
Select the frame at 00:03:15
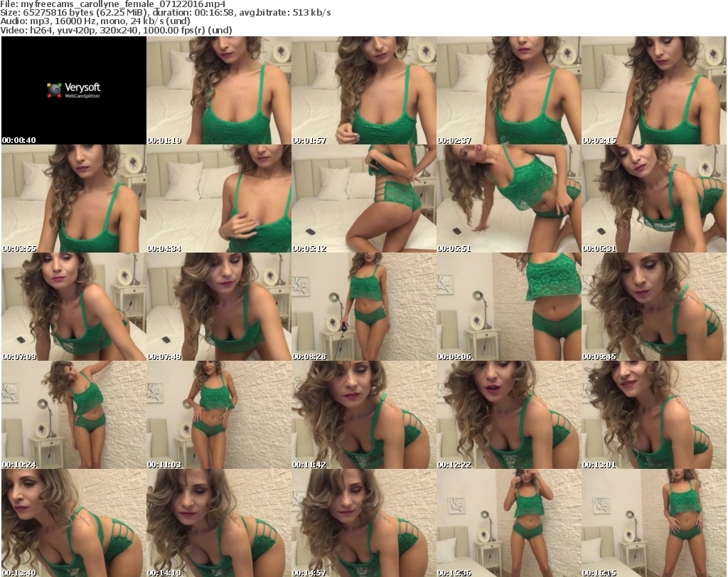tap(654, 90)
